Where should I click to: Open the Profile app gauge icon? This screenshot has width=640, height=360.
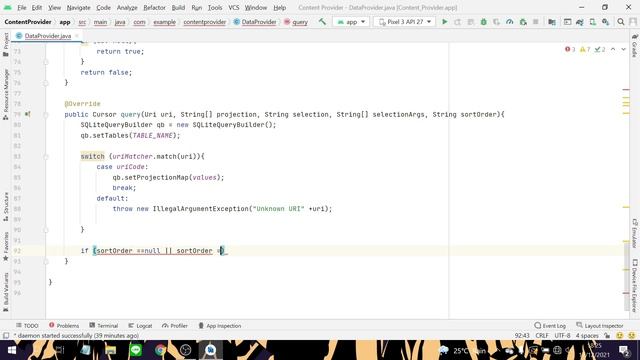coord(509,22)
